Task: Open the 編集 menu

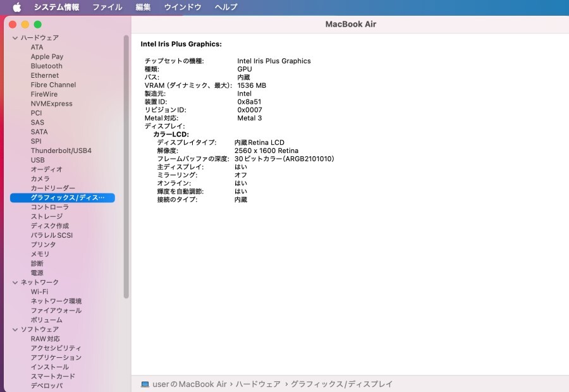Action: (143, 7)
